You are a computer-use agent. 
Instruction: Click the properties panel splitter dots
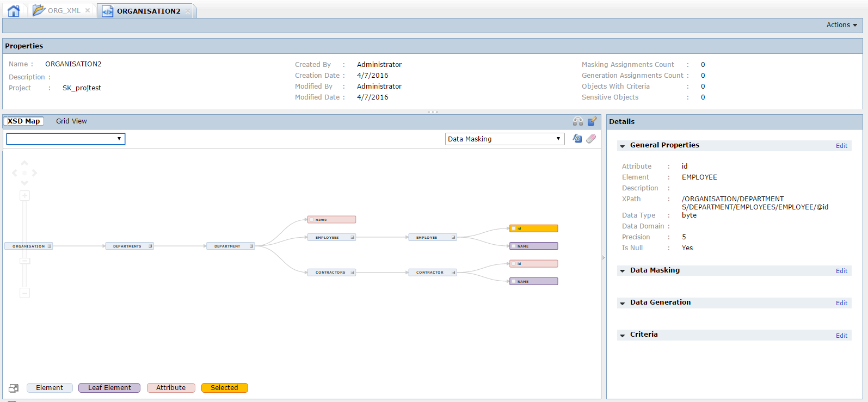433,112
